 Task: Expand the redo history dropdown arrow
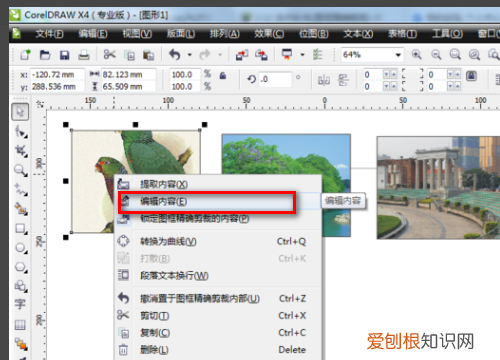point(220,55)
